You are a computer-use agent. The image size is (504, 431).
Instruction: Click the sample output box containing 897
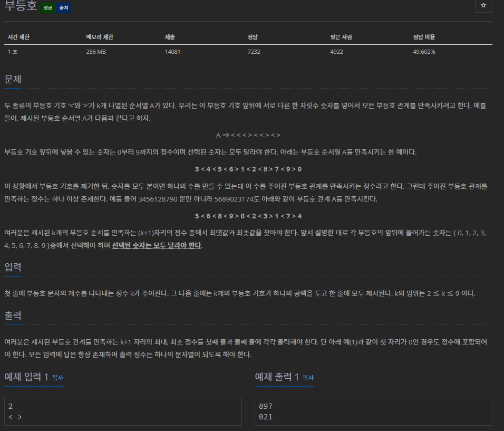coord(373,411)
